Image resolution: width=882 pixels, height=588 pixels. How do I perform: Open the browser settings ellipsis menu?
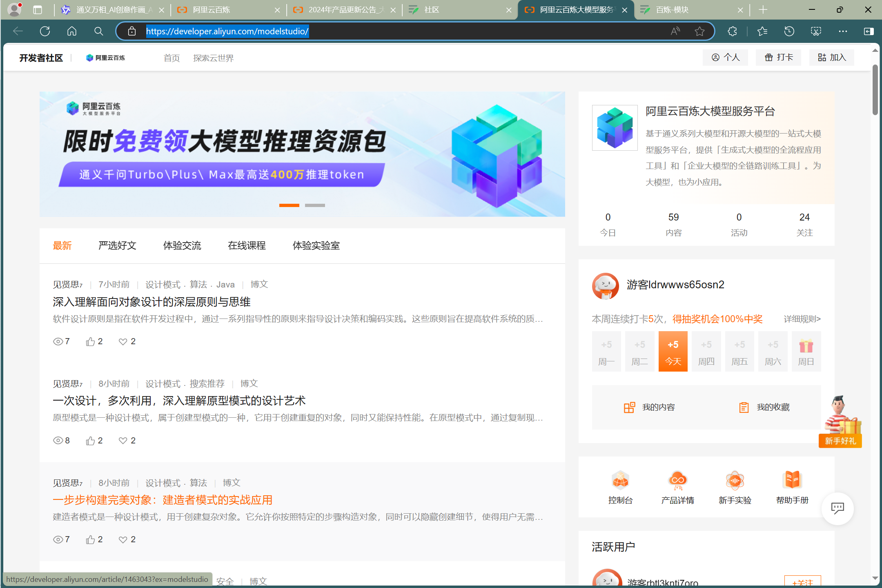tap(843, 31)
